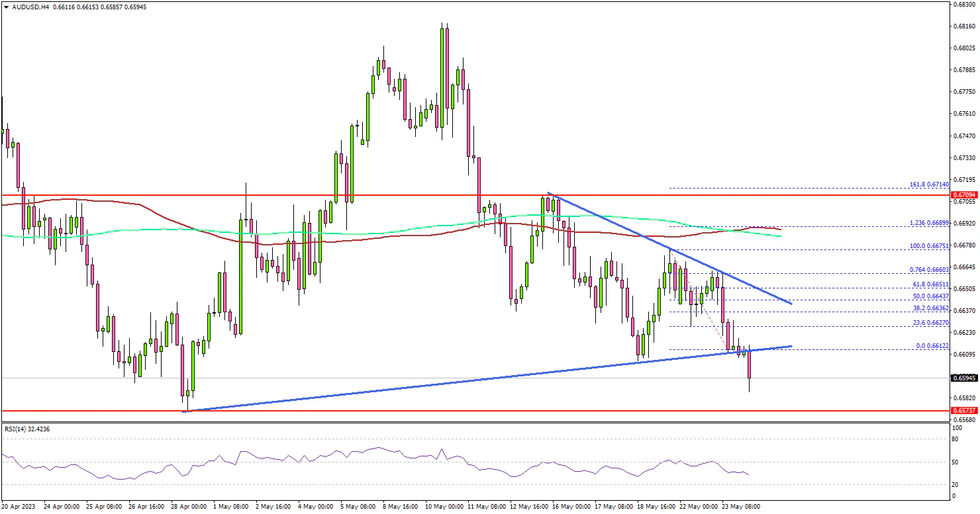Screen dimensions: 980x514
Task: Click the triangle arrow before AUDUSD,H4
Action: click(5, 7)
